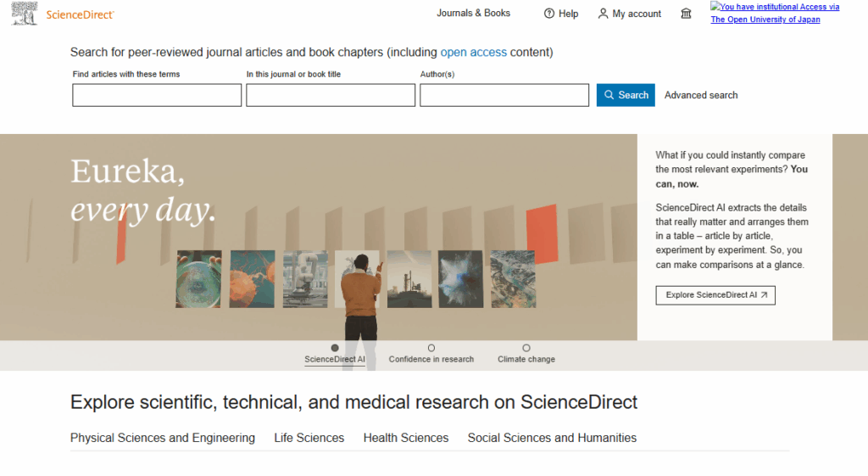Screen dimensions: 868x476
Task: Click the Author(s) input field
Action: [504, 95]
